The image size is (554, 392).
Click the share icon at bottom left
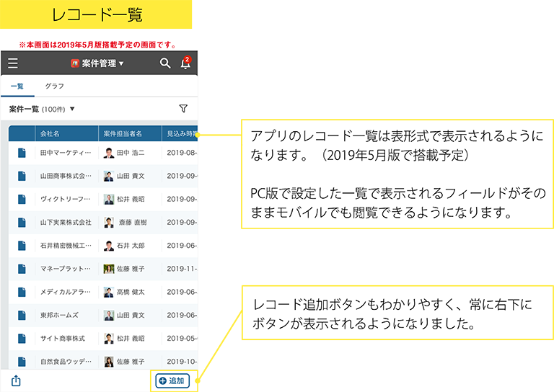[16, 380]
